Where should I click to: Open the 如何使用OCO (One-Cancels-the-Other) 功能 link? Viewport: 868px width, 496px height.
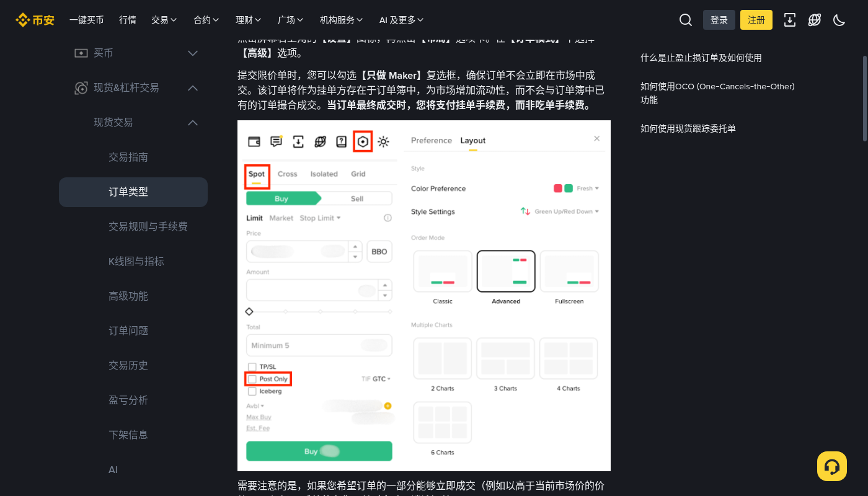point(717,93)
